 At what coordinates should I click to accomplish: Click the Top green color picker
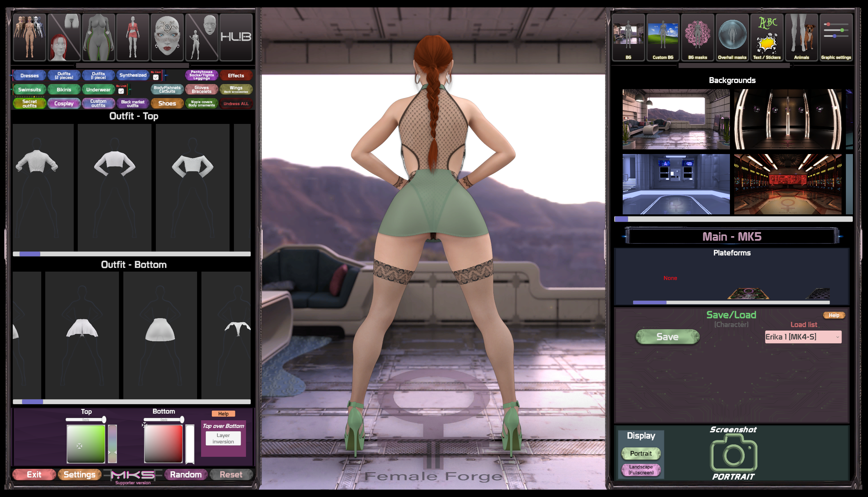86,444
